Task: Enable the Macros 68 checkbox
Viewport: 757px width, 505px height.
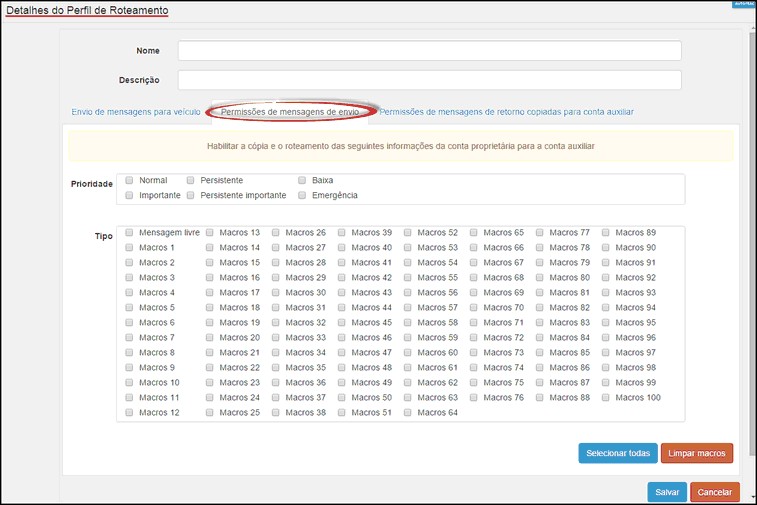Action: click(473, 277)
